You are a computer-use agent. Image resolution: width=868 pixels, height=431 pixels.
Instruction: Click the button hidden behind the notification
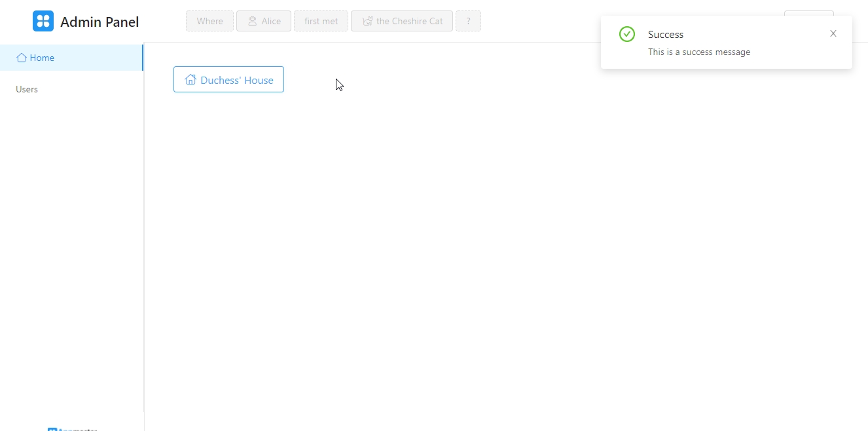808,13
